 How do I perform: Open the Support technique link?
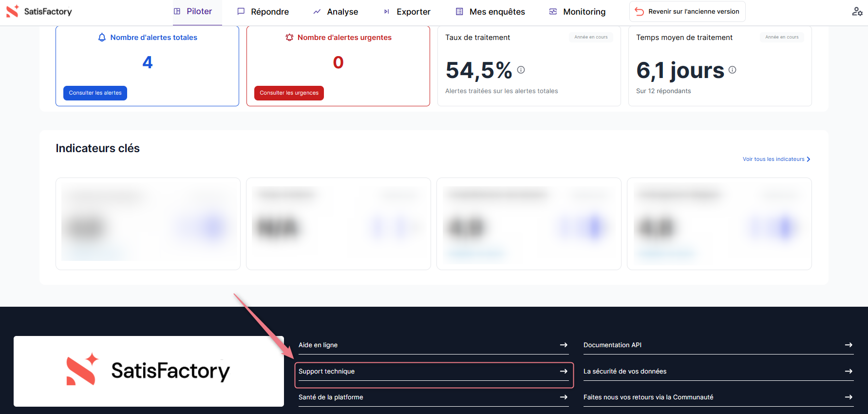pyautogui.click(x=326, y=371)
